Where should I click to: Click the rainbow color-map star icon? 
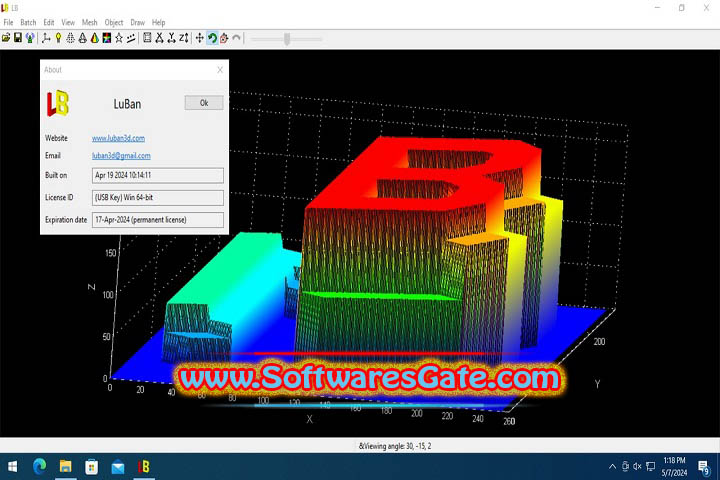[x=107, y=38]
